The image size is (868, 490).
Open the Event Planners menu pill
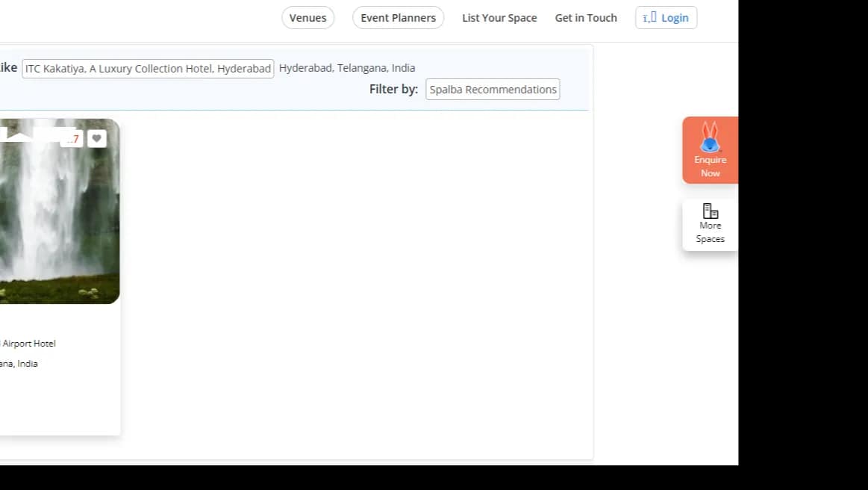[398, 18]
